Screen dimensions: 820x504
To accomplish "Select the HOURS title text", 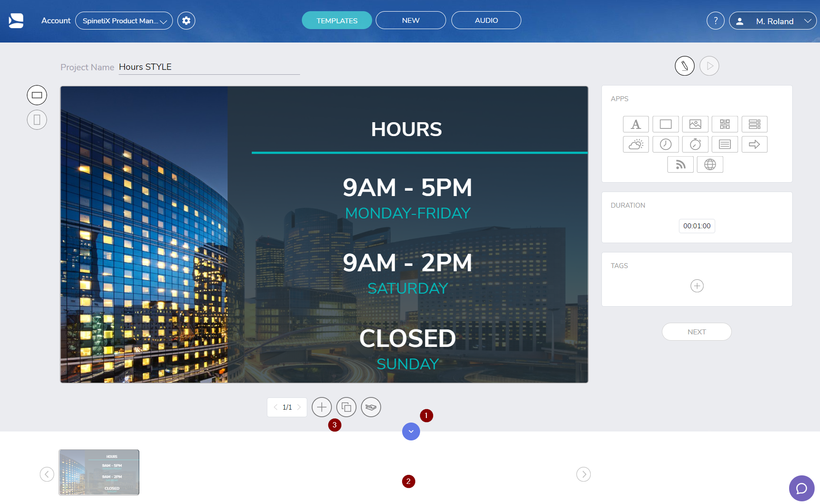I will (x=407, y=129).
